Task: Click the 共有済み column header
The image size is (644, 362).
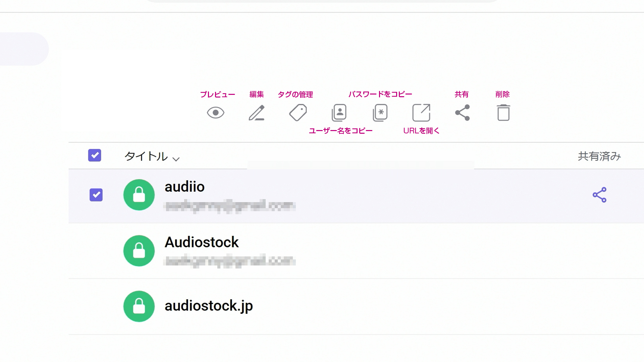Action: pyautogui.click(x=599, y=156)
